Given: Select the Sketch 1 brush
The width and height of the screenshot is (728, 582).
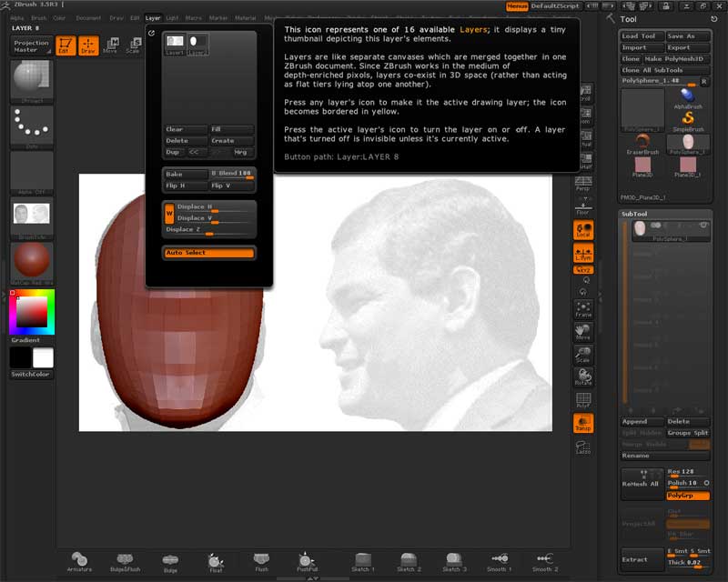Looking at the screenshot, I should [362, 562].
